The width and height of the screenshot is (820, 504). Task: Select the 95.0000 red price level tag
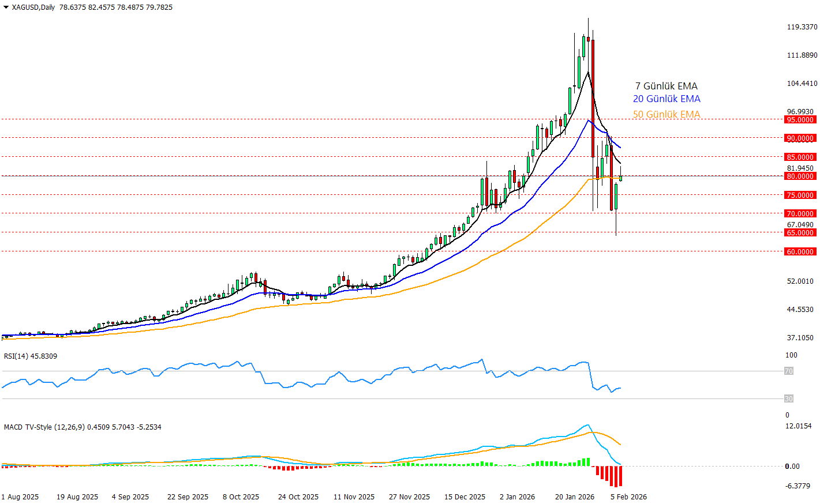pos(800,120)
